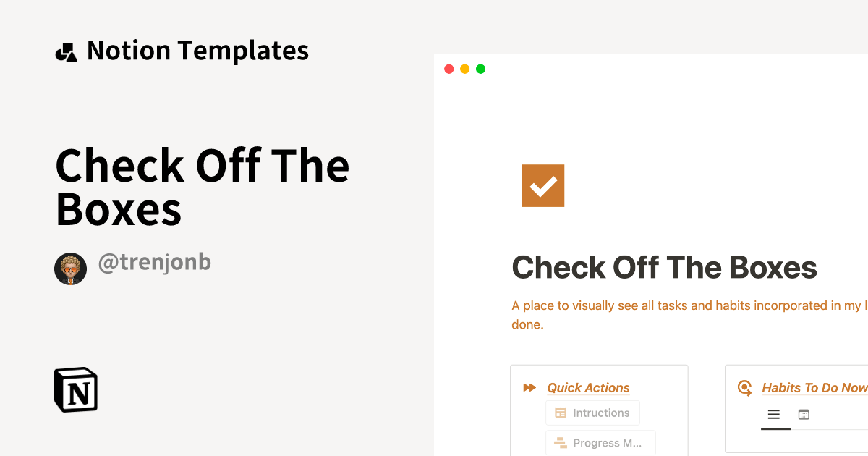Viewport: 868px width, 456px height.
Task: Click the icon on the Intructions button
Action: click(x=560, y=413)
